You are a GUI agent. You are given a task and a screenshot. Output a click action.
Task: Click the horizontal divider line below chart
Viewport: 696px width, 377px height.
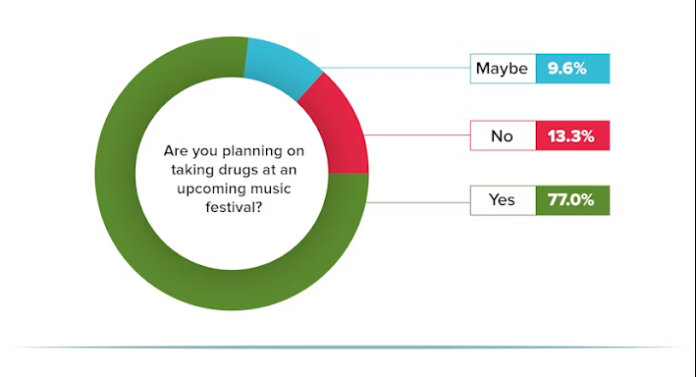[346, 347]
